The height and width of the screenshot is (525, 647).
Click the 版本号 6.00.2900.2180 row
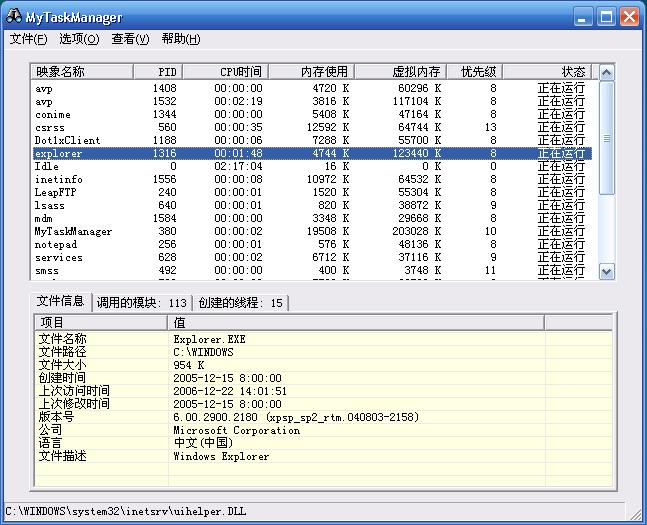pyautogui.click(x=324, y=417)
